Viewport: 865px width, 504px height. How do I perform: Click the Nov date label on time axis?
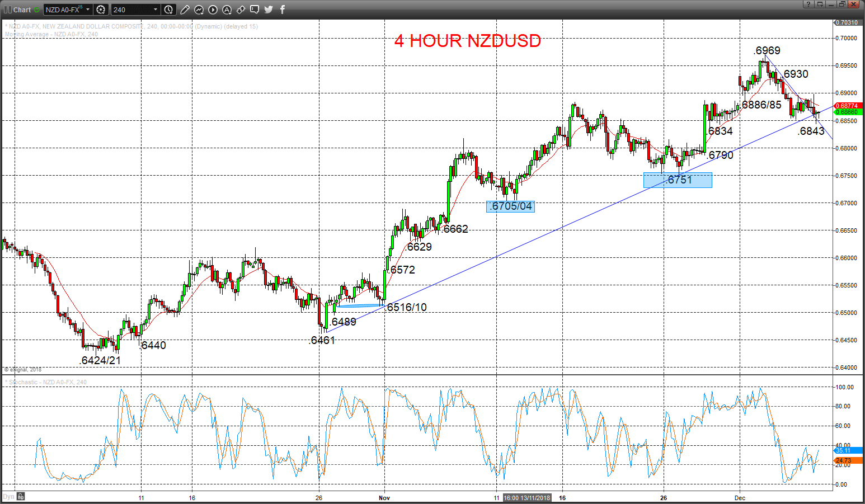tap(384, 498)
